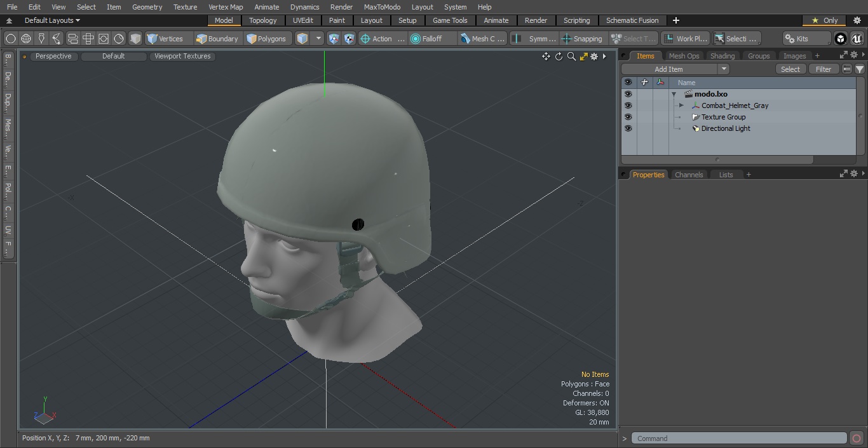The image size is (868, 448).
Task: Click the stacked capsules tool icon
Action: click(72, 39)
